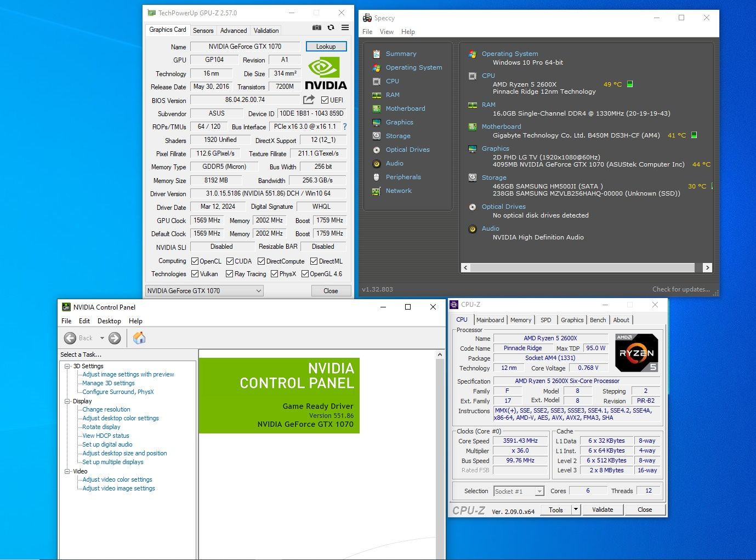Take a GPU-Z screenshot with camera icon
The image size is (756, 560).
point(316,27)
